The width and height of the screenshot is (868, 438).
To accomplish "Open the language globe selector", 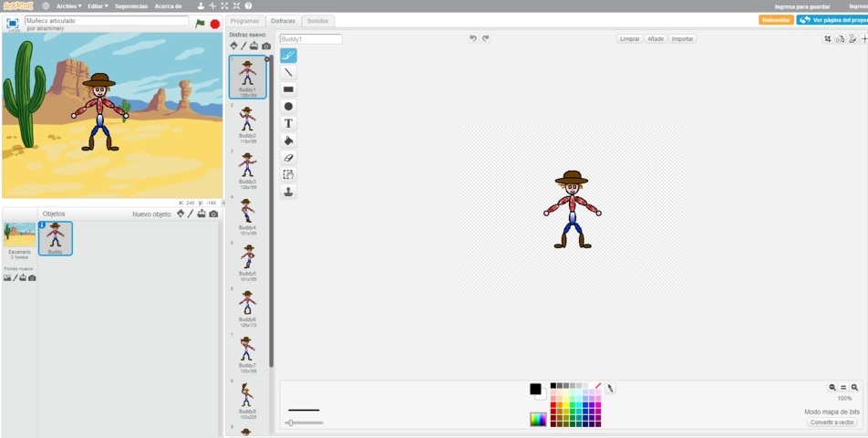I will (x=46, y=6).
